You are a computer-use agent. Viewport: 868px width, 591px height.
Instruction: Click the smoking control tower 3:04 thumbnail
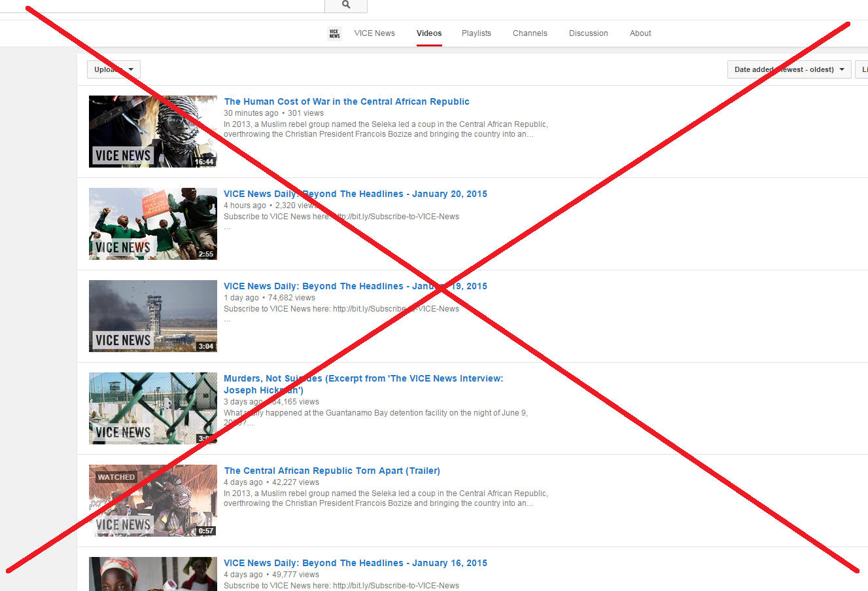[153, 316]
